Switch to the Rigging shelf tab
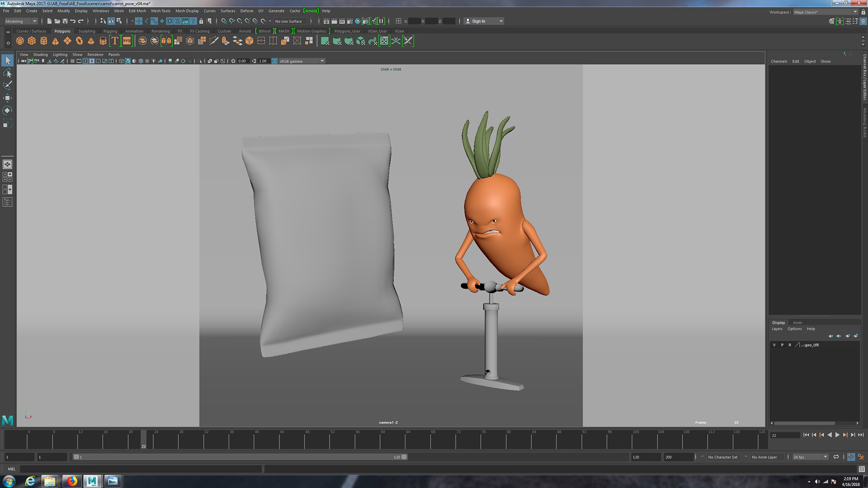 [110, 31]
